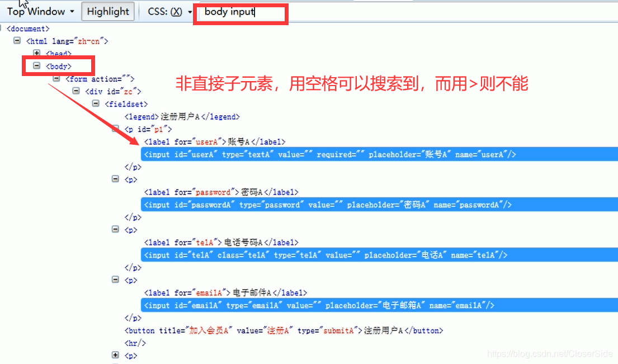Select the highlighted input id="emailA" row
Image resolution: width=618 pixels, height=364 pixels.
[x=379, y=305]
